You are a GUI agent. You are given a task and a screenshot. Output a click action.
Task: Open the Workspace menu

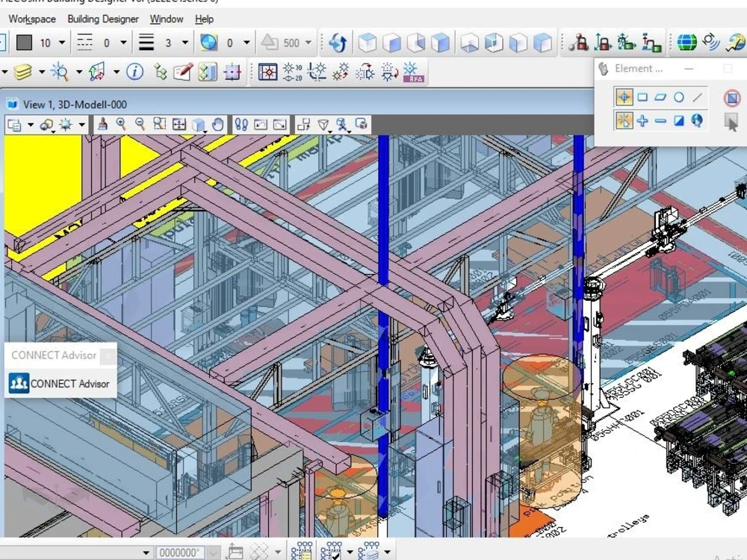(x=32, y=19)
